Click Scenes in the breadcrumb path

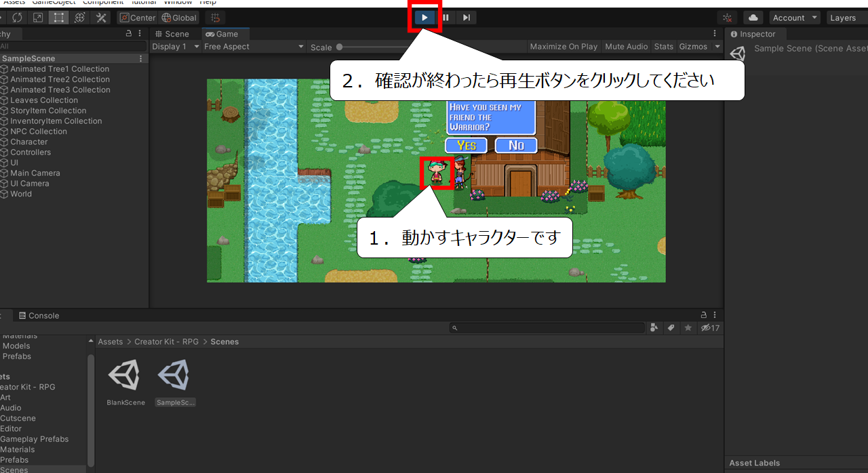coord(224,342)
